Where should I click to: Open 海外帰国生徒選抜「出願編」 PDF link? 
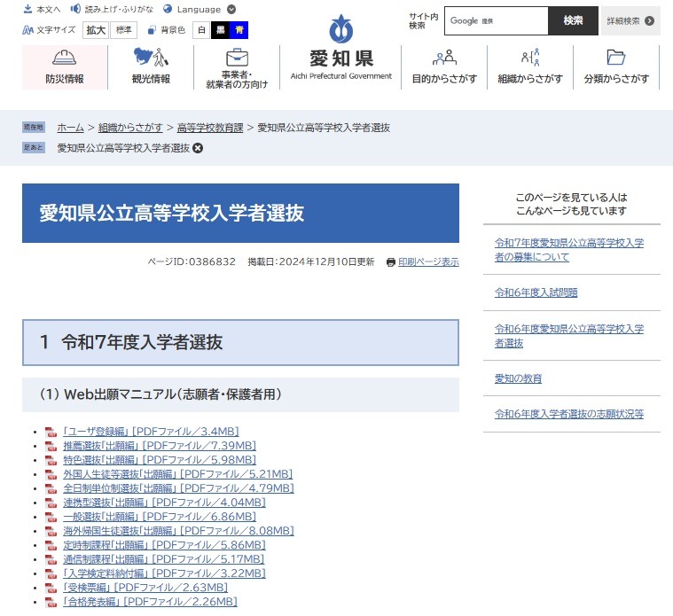(x=178, y=531)
